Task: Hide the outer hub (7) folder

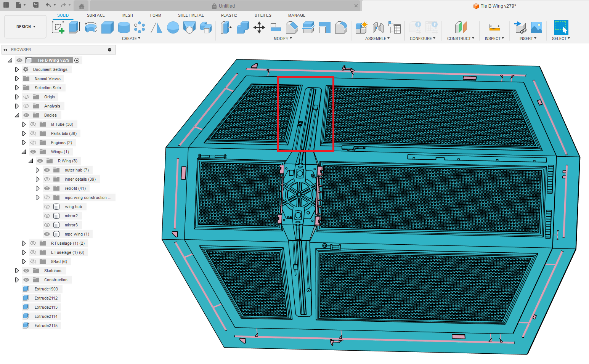Action: 47,170
